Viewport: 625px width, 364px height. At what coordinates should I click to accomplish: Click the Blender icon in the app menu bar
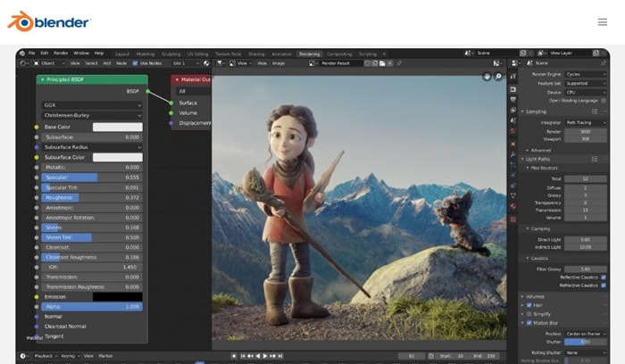coord(22,53)
